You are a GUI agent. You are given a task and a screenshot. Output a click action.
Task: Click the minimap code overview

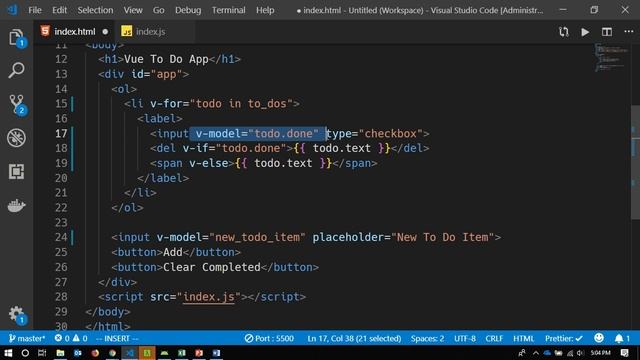coord(611,57)
